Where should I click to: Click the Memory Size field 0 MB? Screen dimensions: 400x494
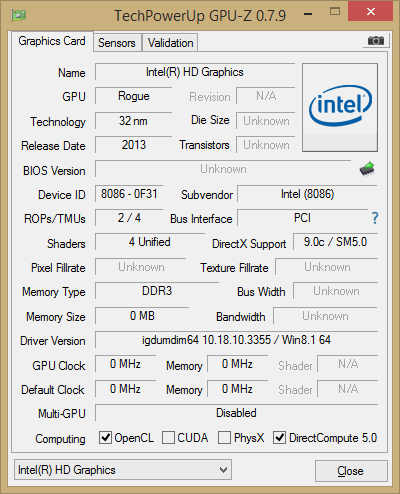click(x=142, y=316)
